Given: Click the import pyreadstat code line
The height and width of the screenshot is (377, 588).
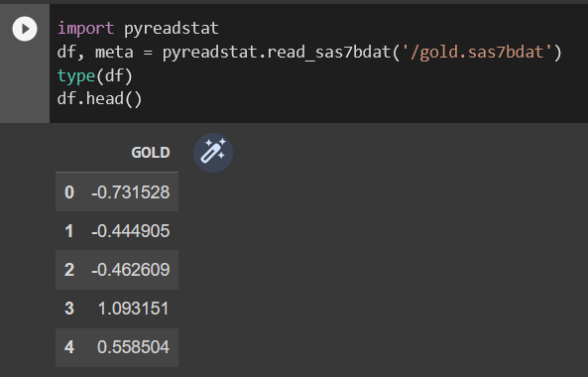Looking at the screenshot, I should [x=138, y=29].
